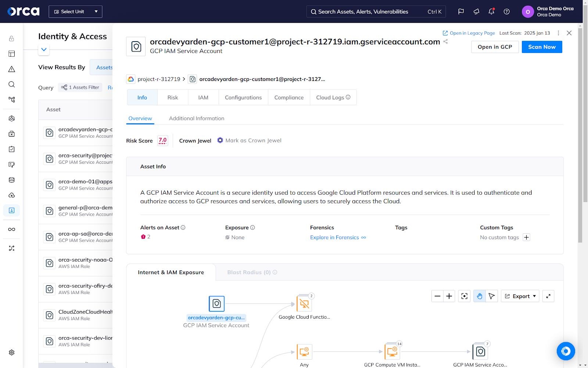Expand the chevron under Identity & Access
The width and height of the screenshot is (588, 368).
(x=44, y=49)
